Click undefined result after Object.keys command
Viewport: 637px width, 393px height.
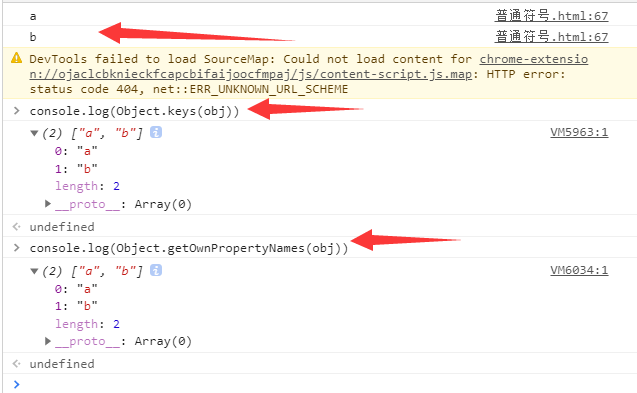62,227
